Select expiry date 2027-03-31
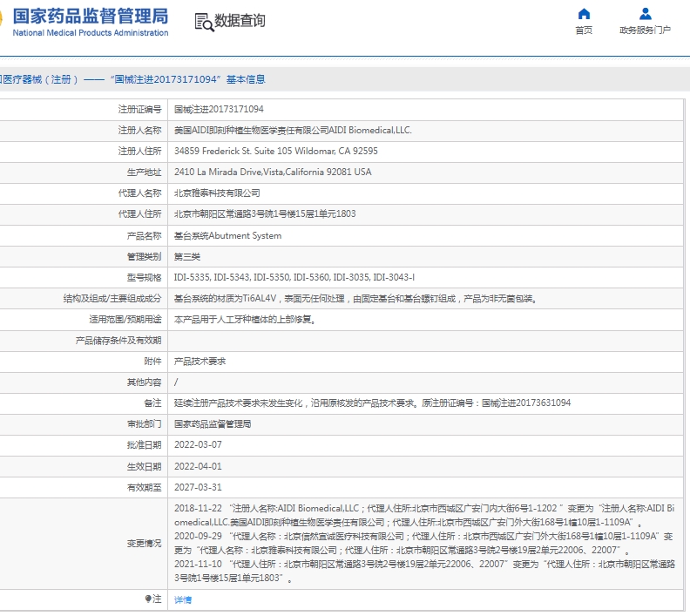 (x=198, y=488)
